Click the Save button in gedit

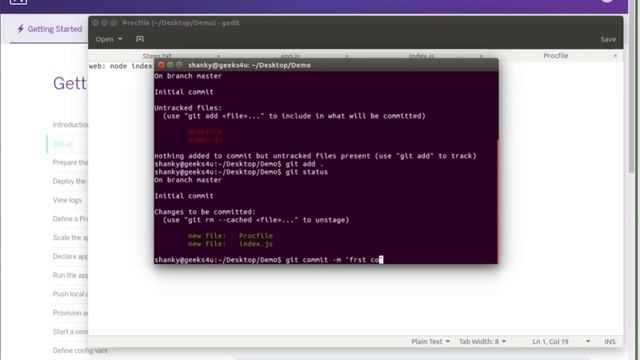pos(608,39)
